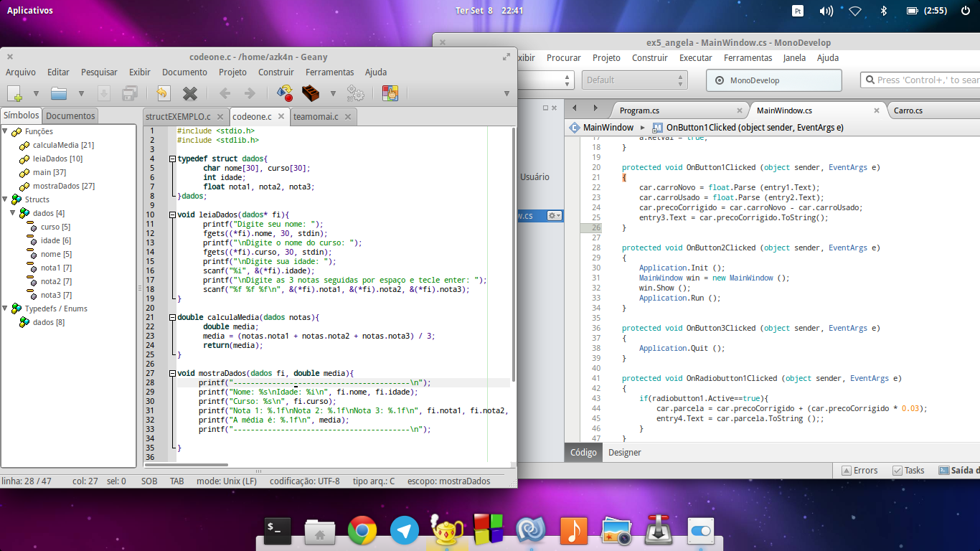This screenshot has width=980, height=551.
Task: Open the dropdown arrow next to Build icon
Action: point(333,93)
